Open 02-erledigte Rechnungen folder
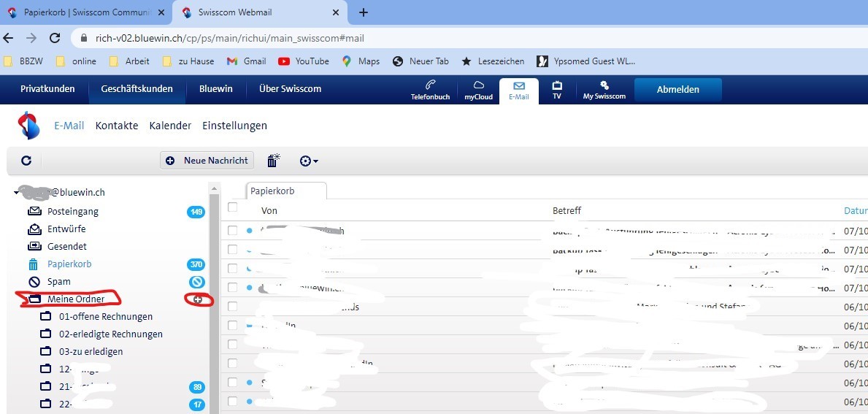The width and height of the screenshot is (868, 414). pos(111,334)
